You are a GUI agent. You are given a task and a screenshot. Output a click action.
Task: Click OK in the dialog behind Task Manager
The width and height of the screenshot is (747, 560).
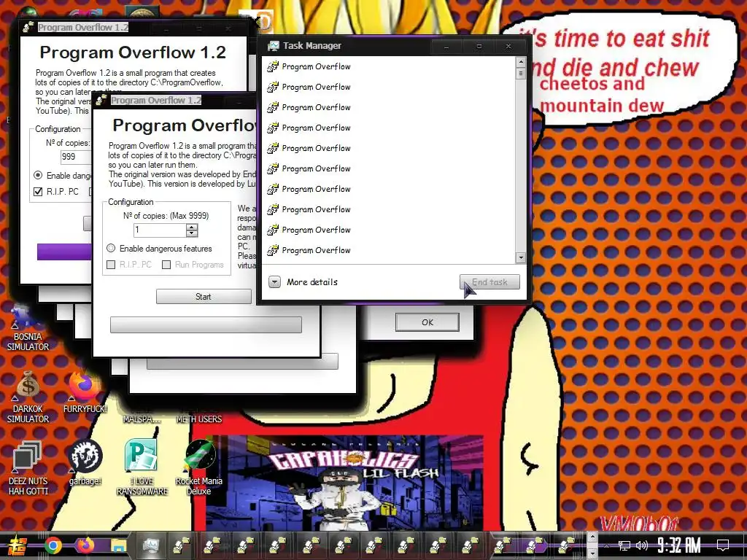[427, 322]
